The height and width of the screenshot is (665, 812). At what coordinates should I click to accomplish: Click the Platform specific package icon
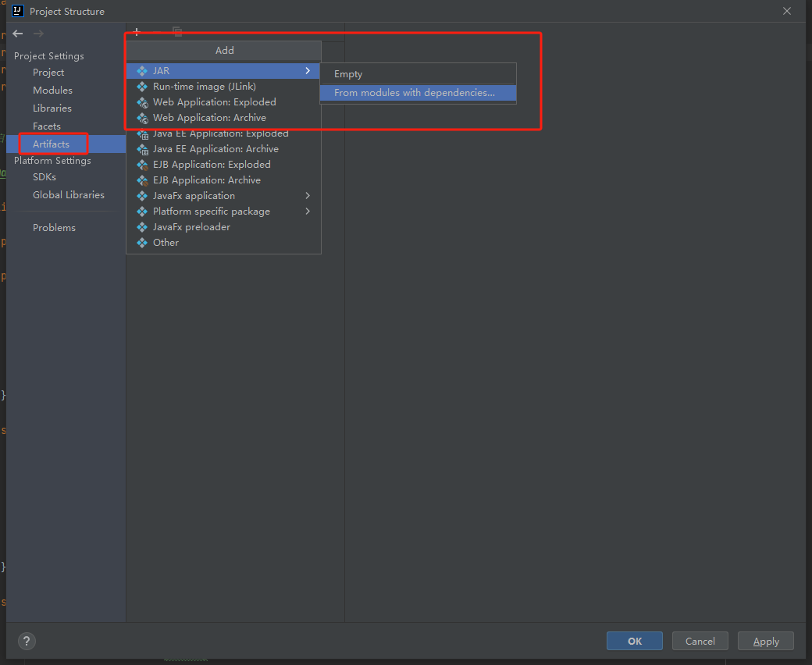click(142, 212)
